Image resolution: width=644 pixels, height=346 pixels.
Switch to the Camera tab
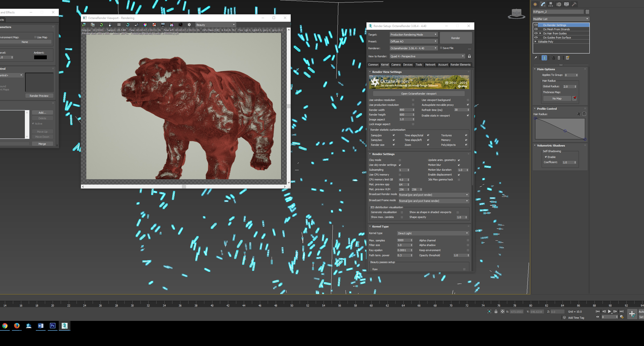pyautogui.click(x=396, y=65)
